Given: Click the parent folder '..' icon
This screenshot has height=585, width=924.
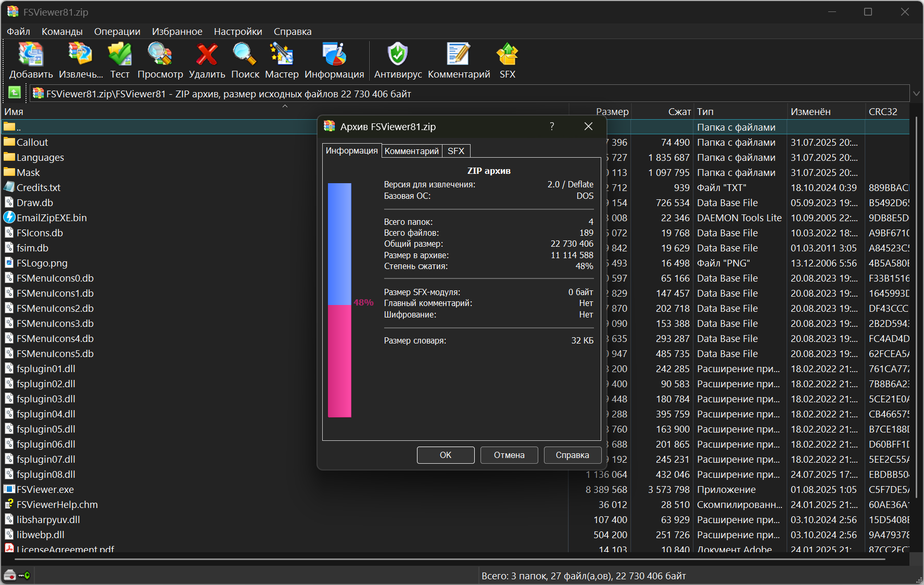Looking at the screenshot, I should 9,127.
